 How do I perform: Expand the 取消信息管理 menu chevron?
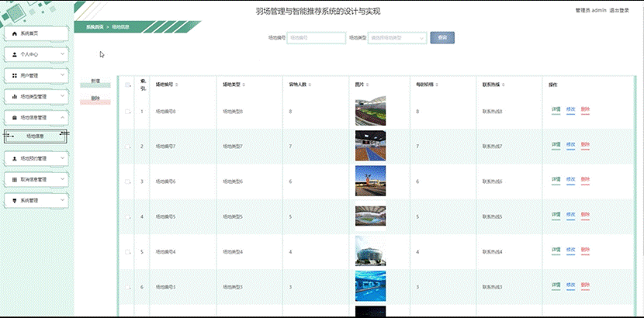coord(62,179)
